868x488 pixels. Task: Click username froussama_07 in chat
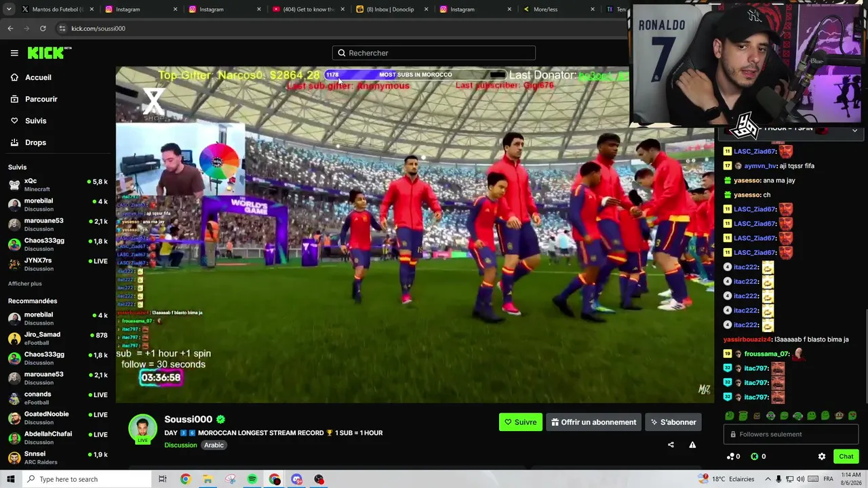(767, 354)
